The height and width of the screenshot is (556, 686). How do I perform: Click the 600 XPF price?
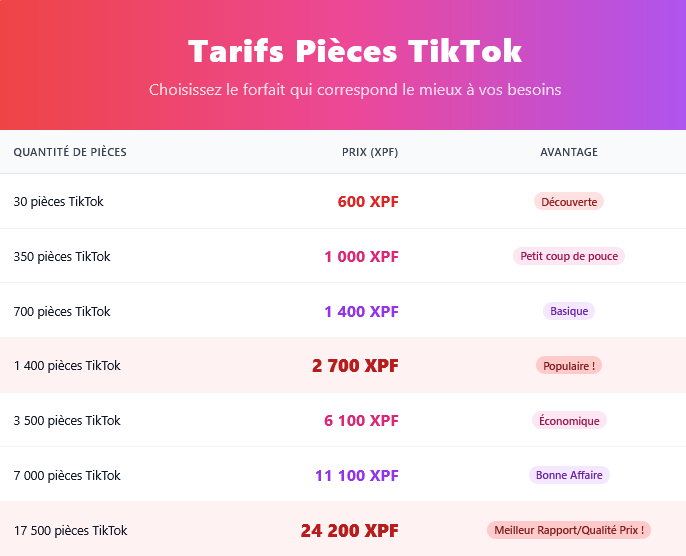click(x=368, y=202)
